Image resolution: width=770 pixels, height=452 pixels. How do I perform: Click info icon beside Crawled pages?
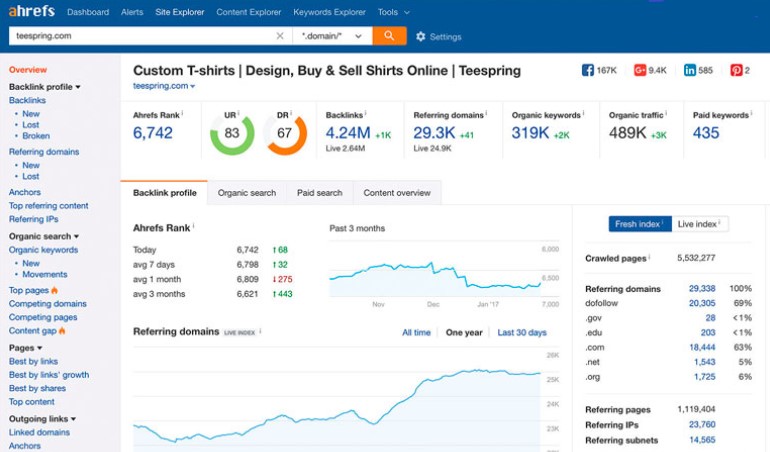point(649,256)
